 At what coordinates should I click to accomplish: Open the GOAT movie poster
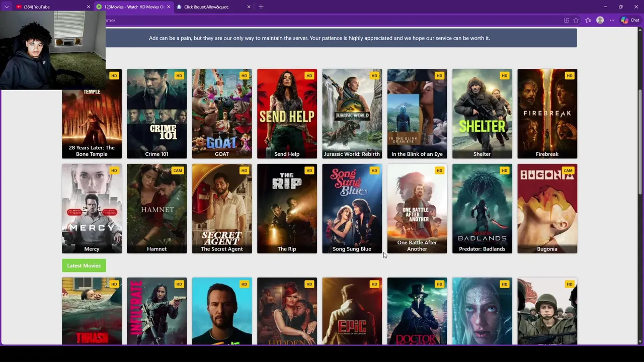click(x=222, y=114)
